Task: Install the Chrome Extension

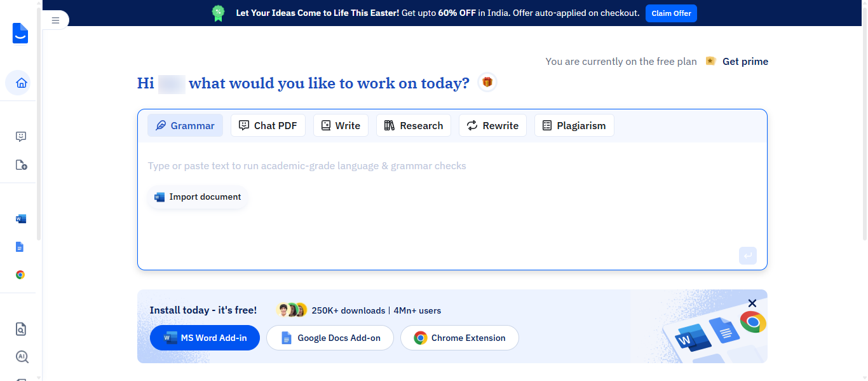Action: pyautogui.click(x=459, y=338)
